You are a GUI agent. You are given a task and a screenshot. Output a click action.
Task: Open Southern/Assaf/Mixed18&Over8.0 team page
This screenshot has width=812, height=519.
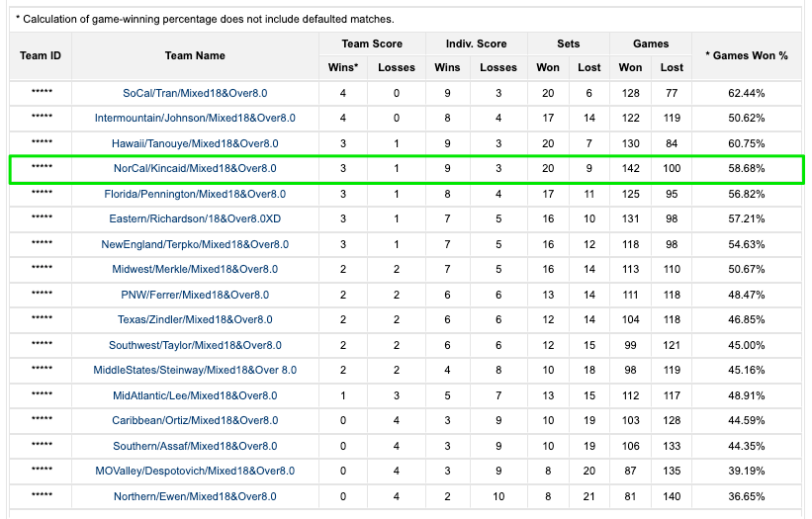(x=195, y=446)
